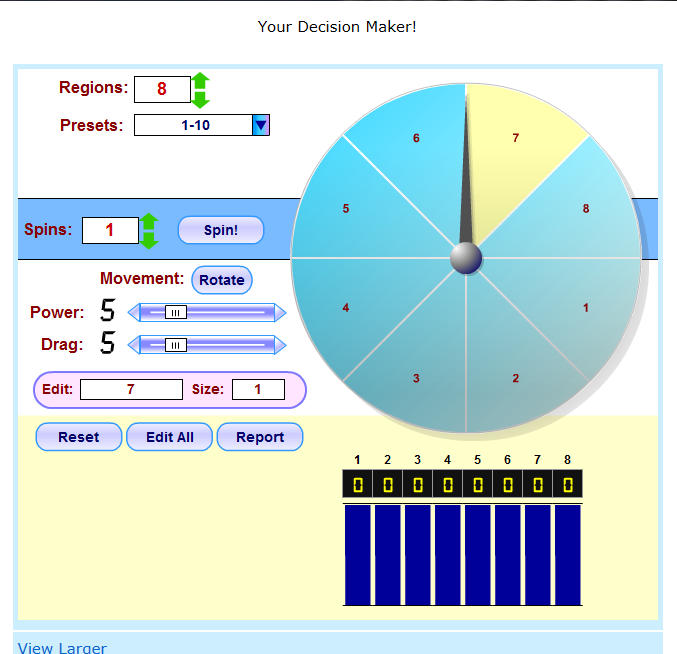The height and width of the screenshot is (654, 677).
Task: Open the View Larger link
Action: coord(62,648)
